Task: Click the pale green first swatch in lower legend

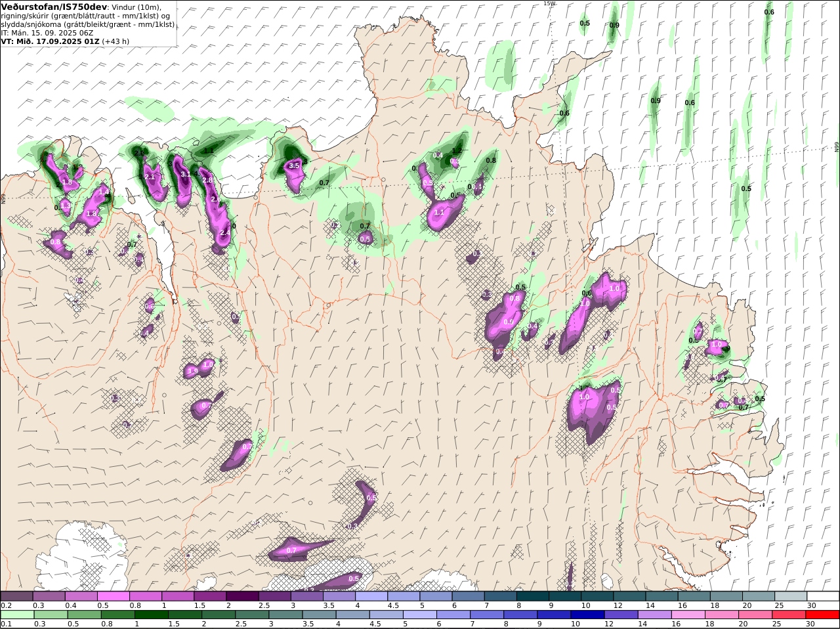Action: click(16, 615)
